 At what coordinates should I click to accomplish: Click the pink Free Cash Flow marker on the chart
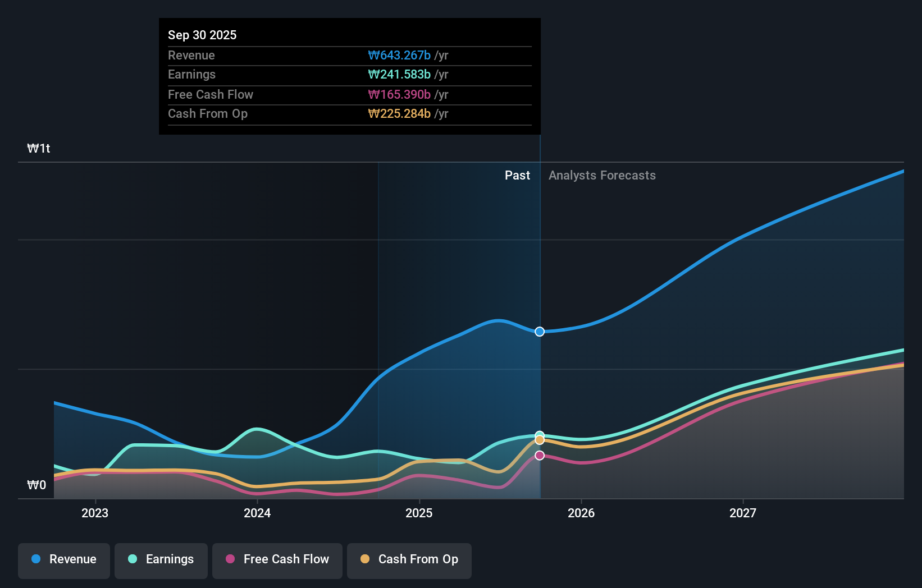[x=539, y=455]
